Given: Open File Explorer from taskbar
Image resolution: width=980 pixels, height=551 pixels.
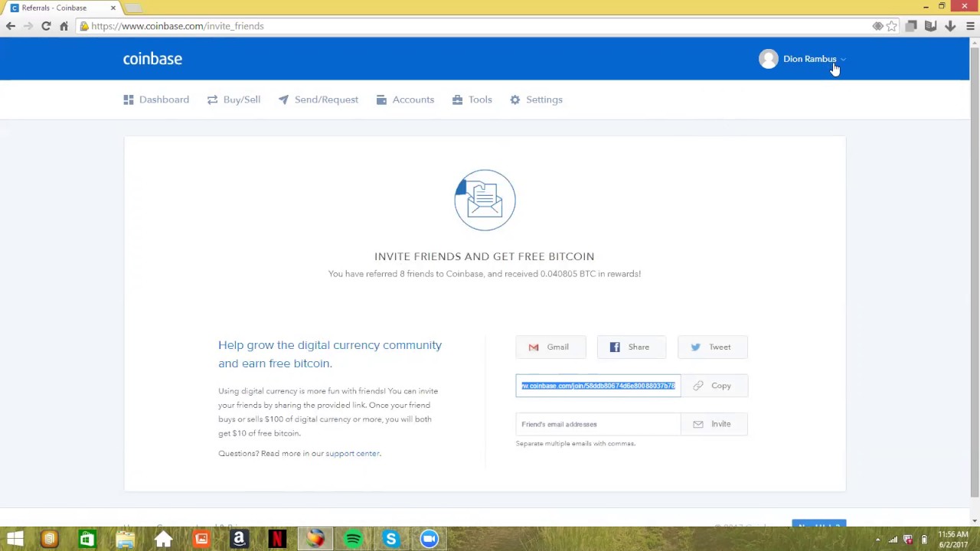Looking at the screenshot, I should (x=126, y=540).
